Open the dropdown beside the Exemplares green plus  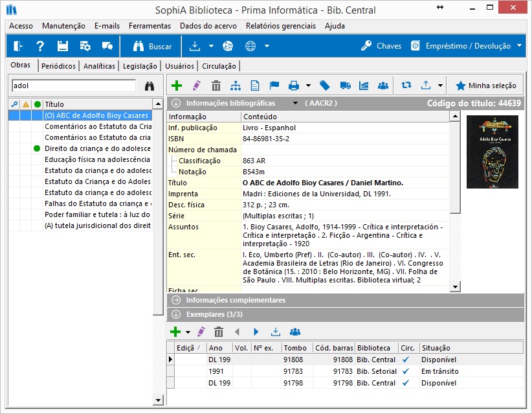[x=188, y=332]
